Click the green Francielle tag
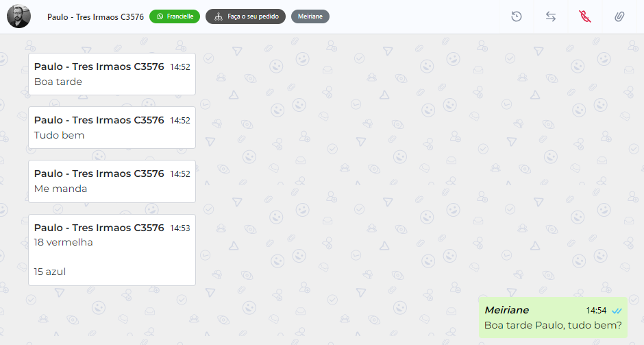This screenshot has height=345, width=644. coord(175,16)
